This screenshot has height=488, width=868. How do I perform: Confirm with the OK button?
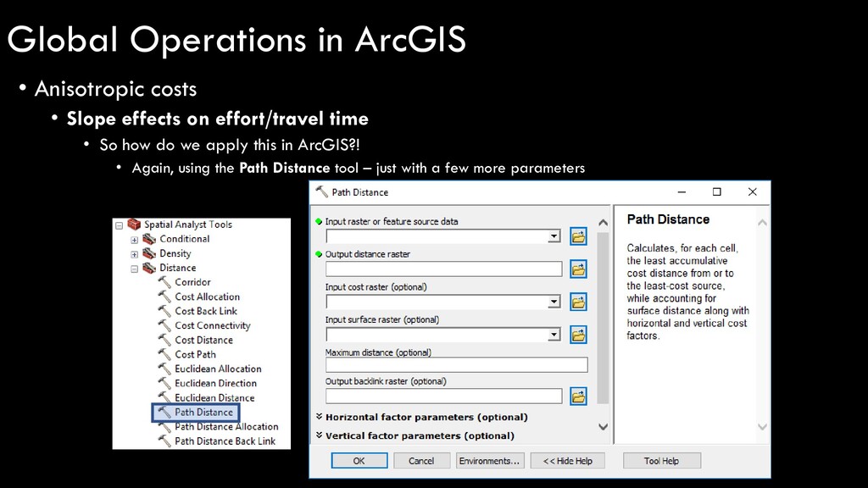point(359,461)
